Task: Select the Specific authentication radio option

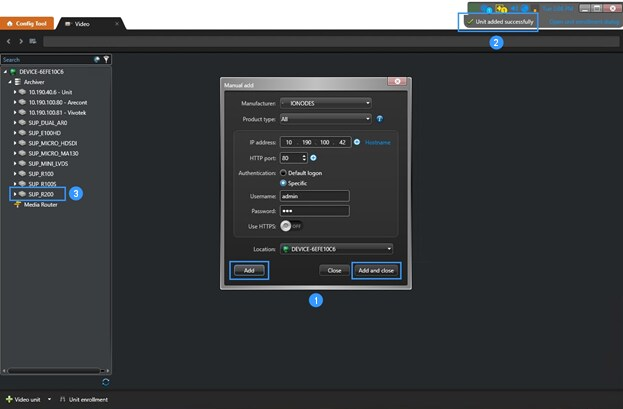Action: [x=283, y=183]
